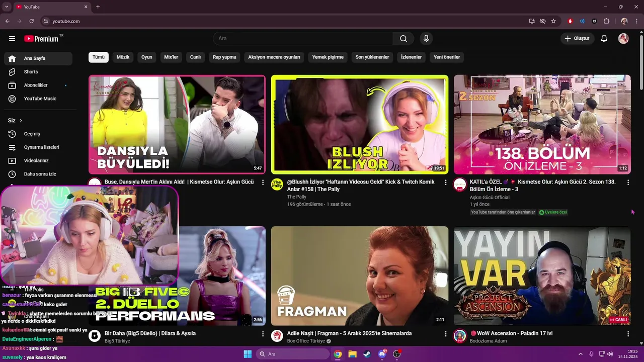644x362 pixels.
Task: Open Daha sonra izle in sidebar
Action: click(38, 174)
